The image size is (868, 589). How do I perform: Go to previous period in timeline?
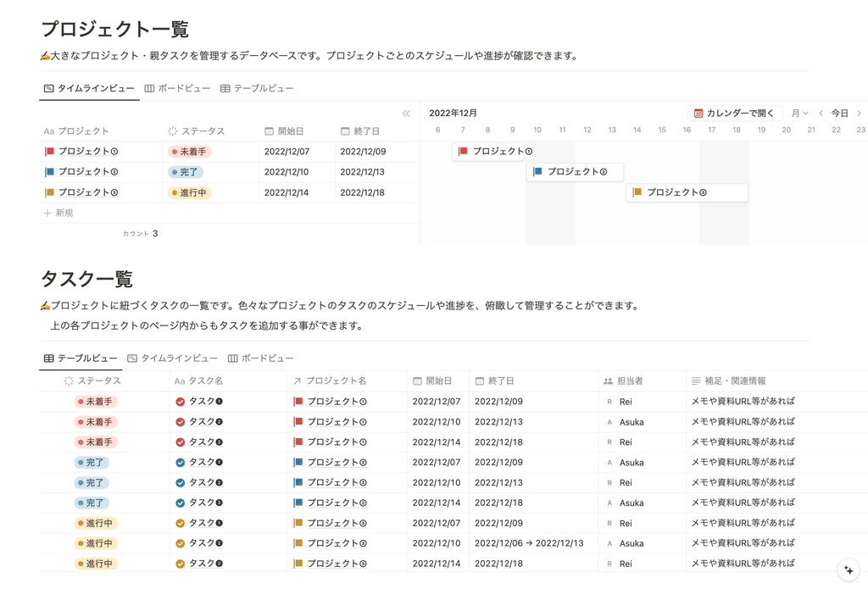coord(821,114)
